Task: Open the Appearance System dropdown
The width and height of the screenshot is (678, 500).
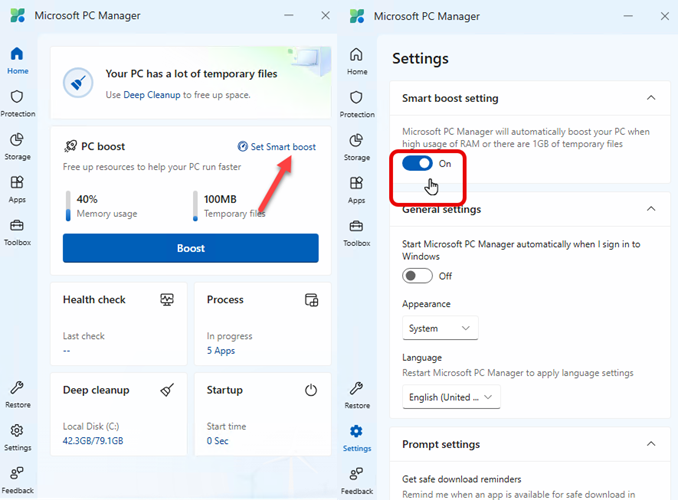Action: (x=440, y=328)
